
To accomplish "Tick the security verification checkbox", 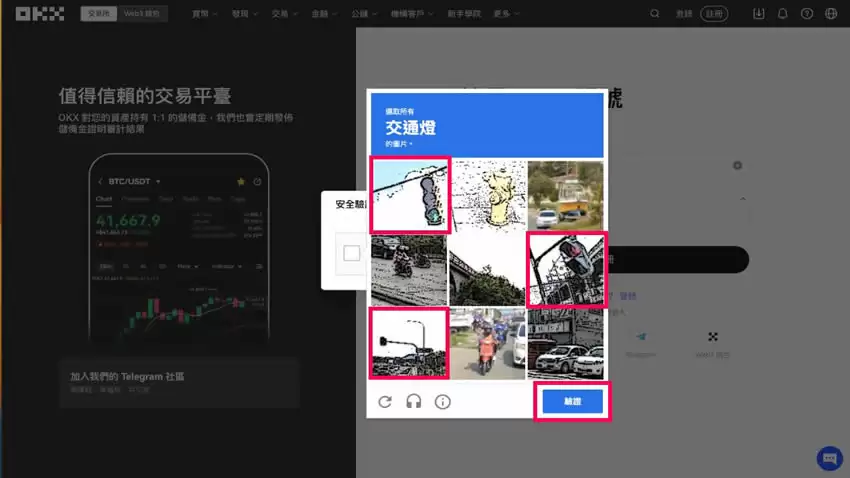I will [x=351, y=253].
